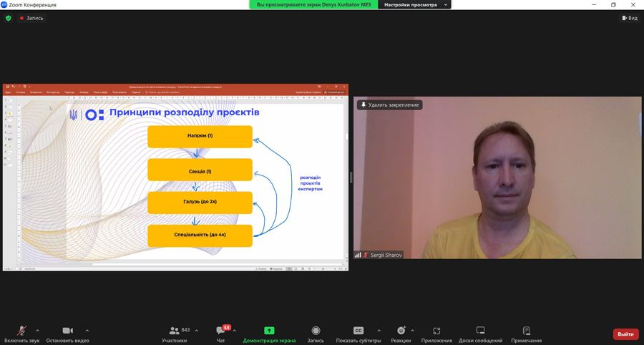The height and width of the screenshot is (345, 644).
Task: Open audio options arrow beside Включить звук
Action: [x=37, y=331]
